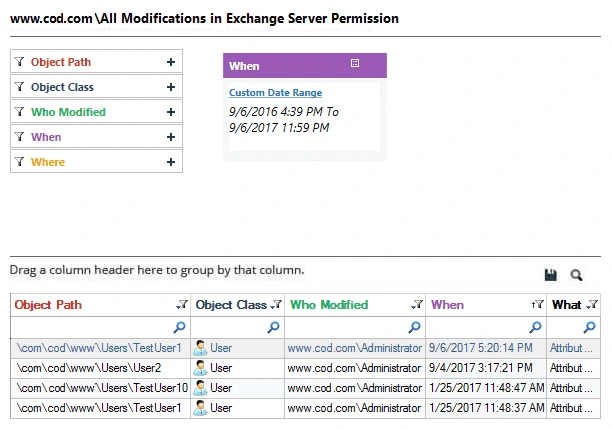Click the funnel icon beside Object Path filter
The height and width of the screenshot is (430, 612).
19,62
